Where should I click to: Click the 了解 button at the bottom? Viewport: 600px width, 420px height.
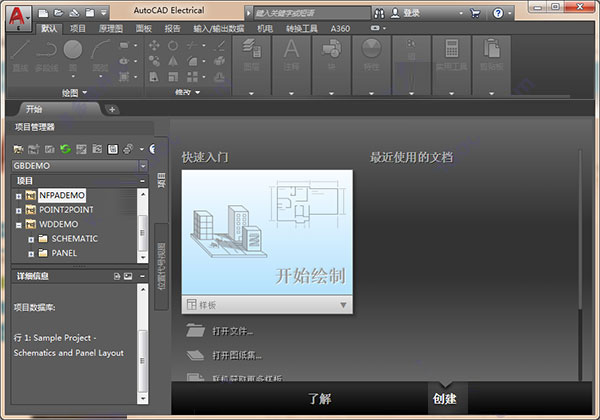[x=320, y=399]
